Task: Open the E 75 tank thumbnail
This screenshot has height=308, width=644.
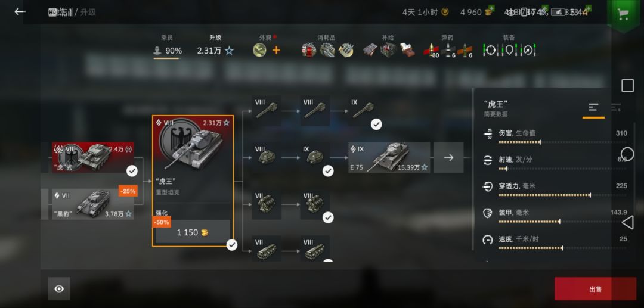Action: [389, 157]
